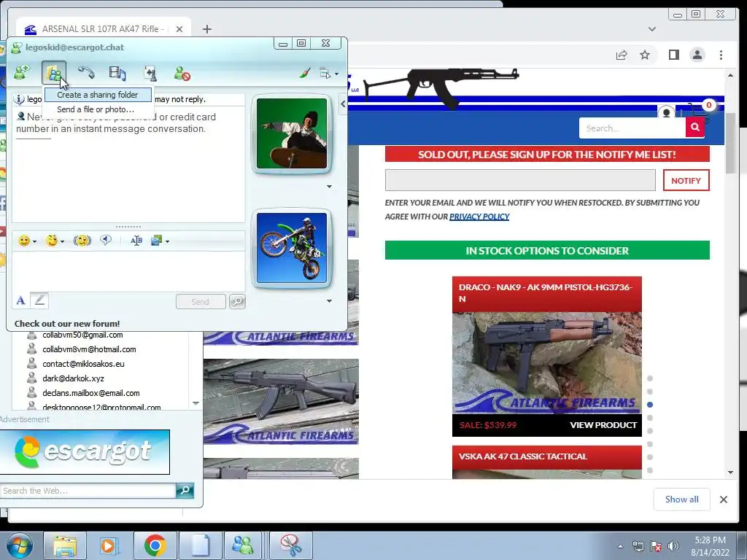Open the Chrome tab search chevron

pyautogui.click(x=652, y=29)
